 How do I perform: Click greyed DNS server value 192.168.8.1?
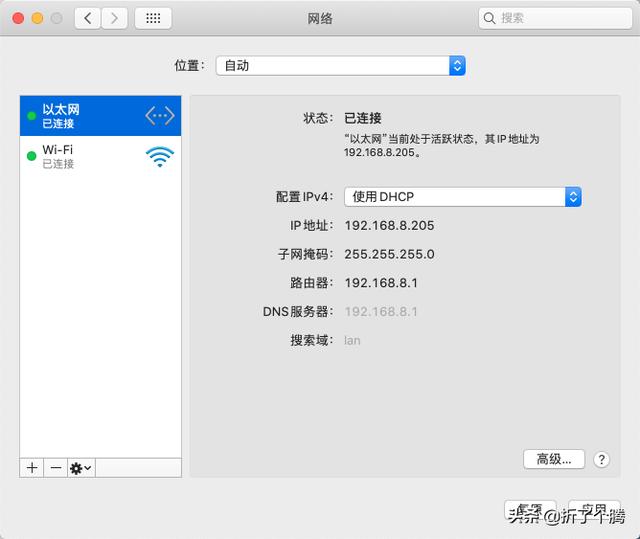(x=381, y=312)
